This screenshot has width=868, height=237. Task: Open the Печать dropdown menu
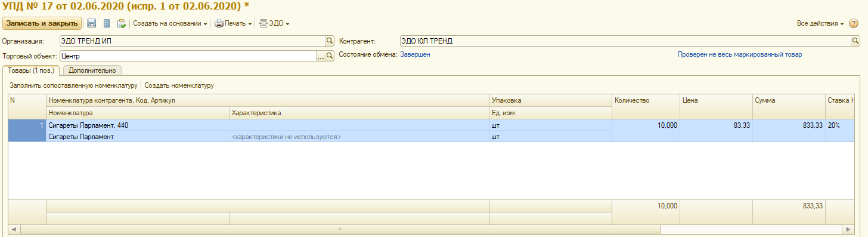click(233, 23)
